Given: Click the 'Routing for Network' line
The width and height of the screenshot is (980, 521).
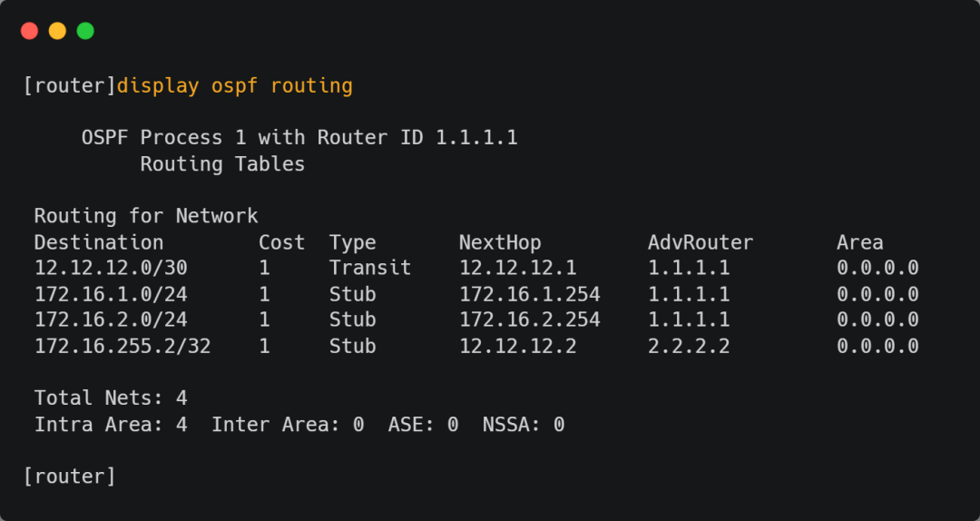Looking at the screenshot, I should (x=146, y=216).
